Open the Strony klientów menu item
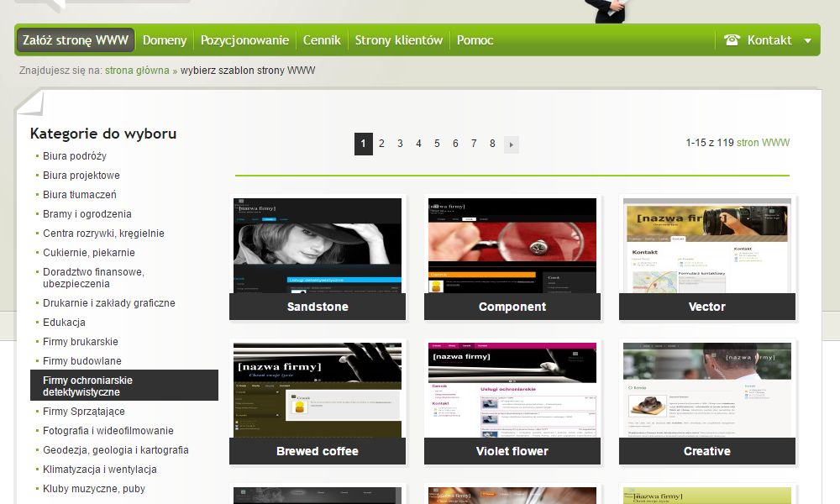 398,40
